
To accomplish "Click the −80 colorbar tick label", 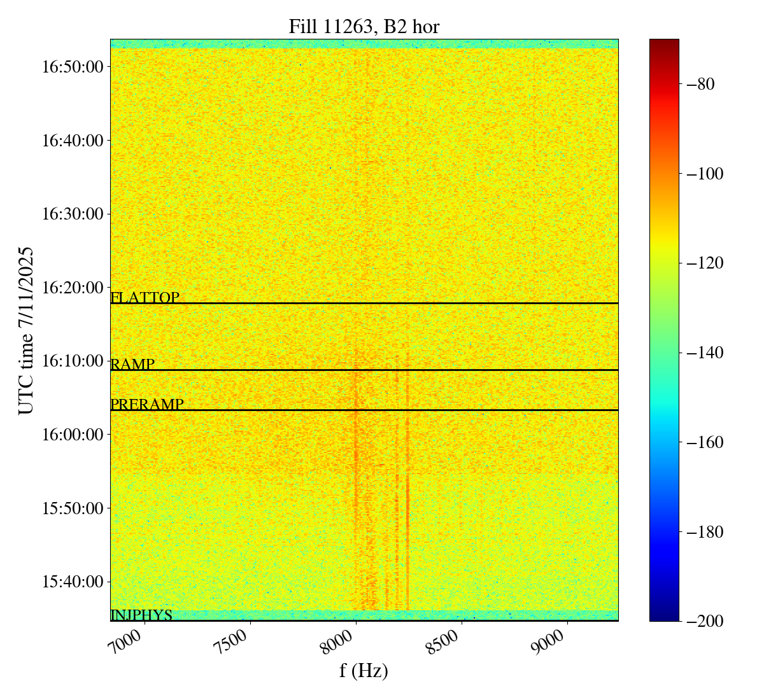I will [698, 84].
